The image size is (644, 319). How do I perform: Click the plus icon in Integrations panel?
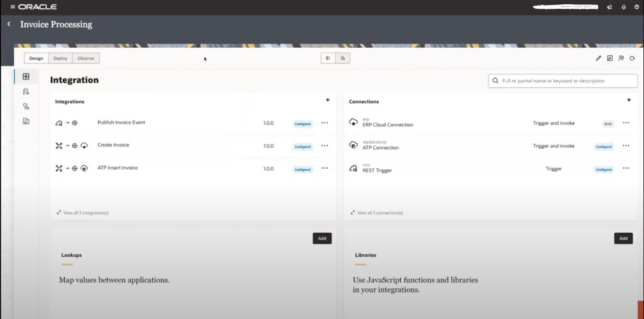click(327, 100)
